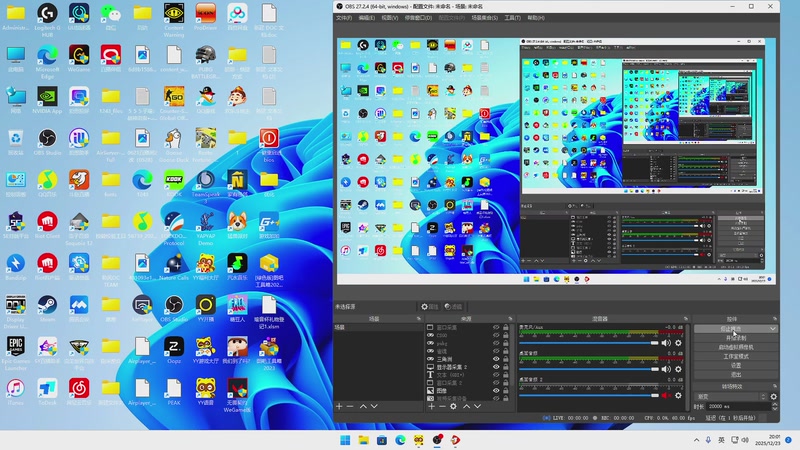Open the 场景集合(S) menu in OBS
The image size is (800, 450).
484,18
